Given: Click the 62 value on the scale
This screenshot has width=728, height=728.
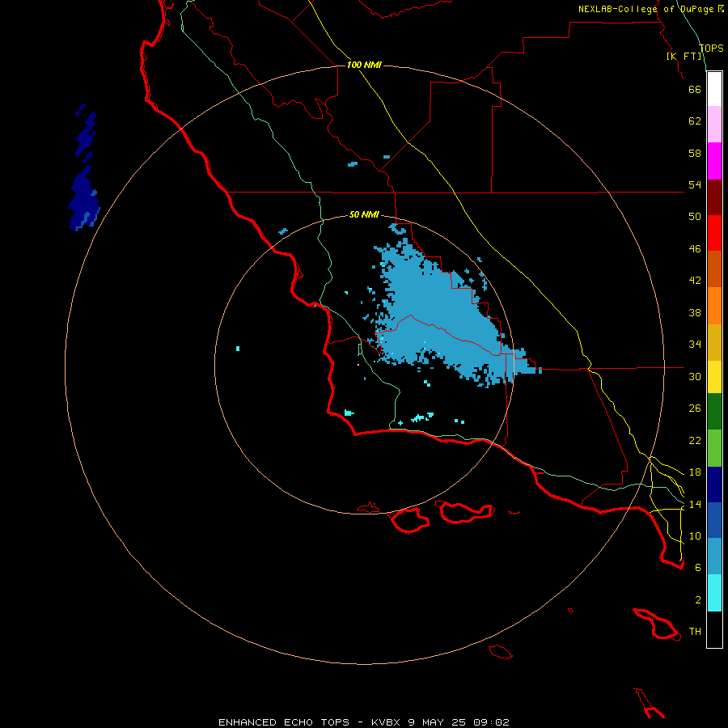Looking at the screenshot, I should pyautogui.click(x=695, y=121).
